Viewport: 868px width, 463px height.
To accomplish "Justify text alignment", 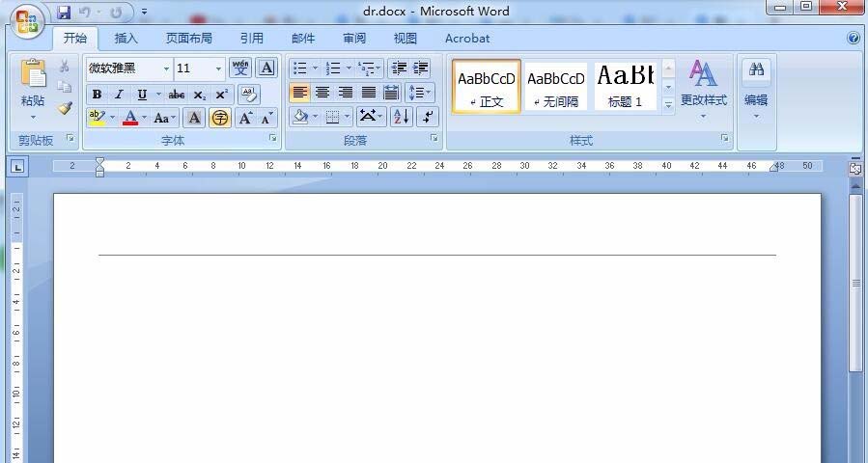I will [369, 93].
